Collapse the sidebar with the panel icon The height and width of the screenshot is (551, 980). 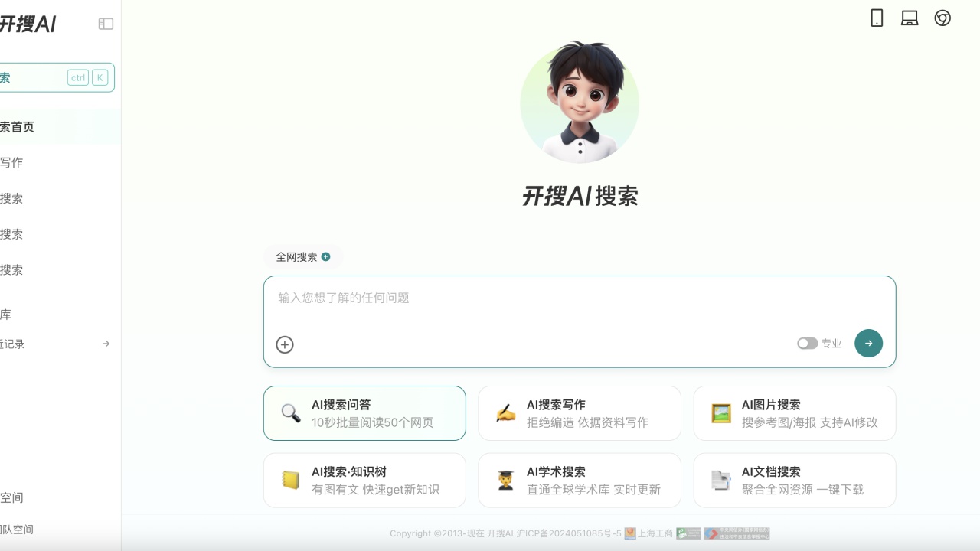pyautogui.click(x=106, y=24)
